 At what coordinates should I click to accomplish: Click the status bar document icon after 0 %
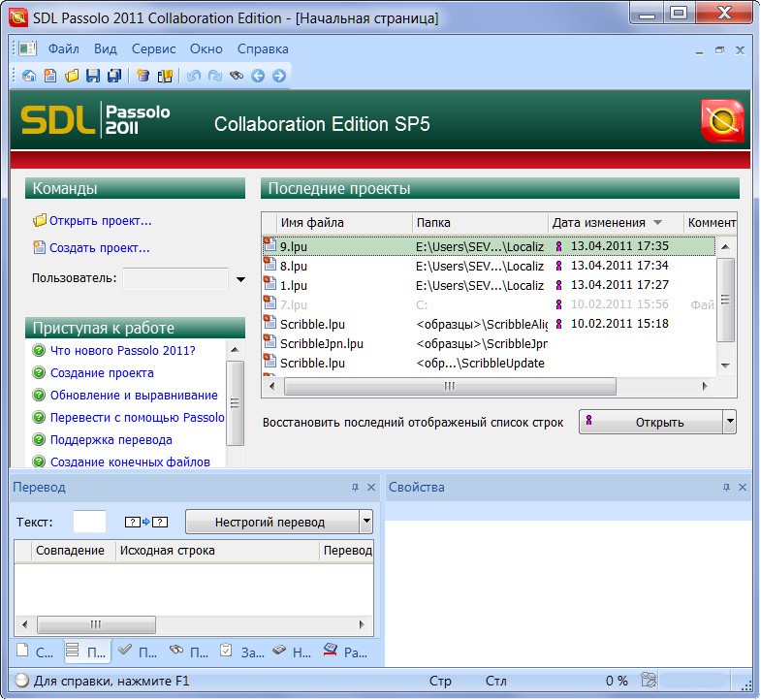(649, 680)
